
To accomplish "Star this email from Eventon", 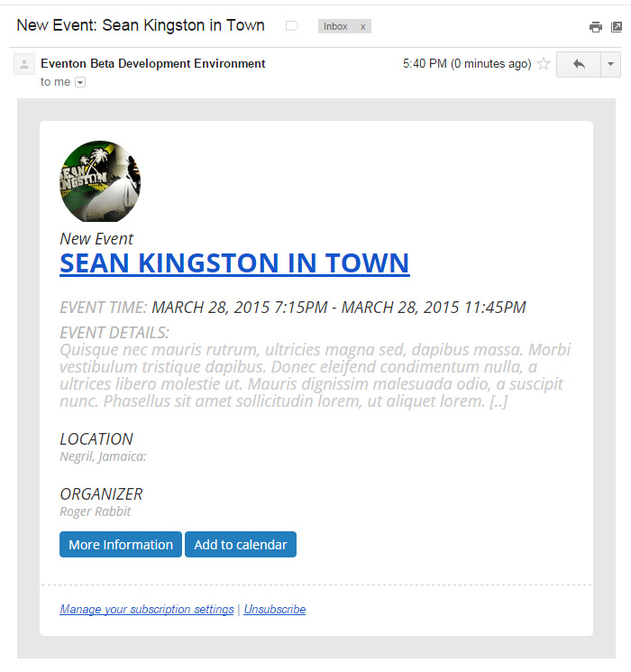I will (544, 64).
